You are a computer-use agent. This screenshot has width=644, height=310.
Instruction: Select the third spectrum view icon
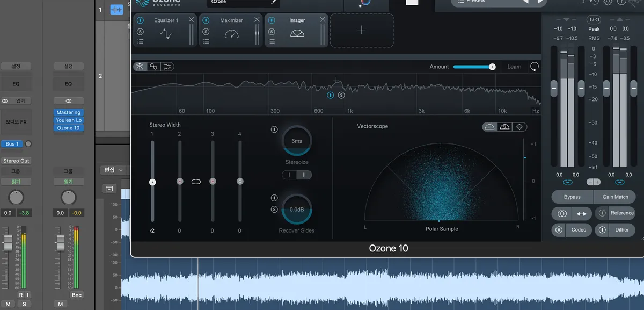coord(167,67)
